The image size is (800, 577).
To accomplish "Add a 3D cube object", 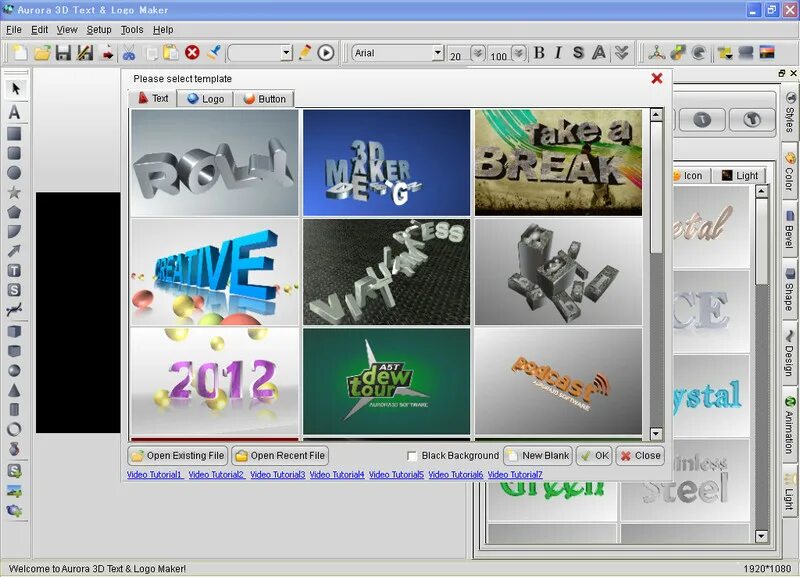I will 14,332.
